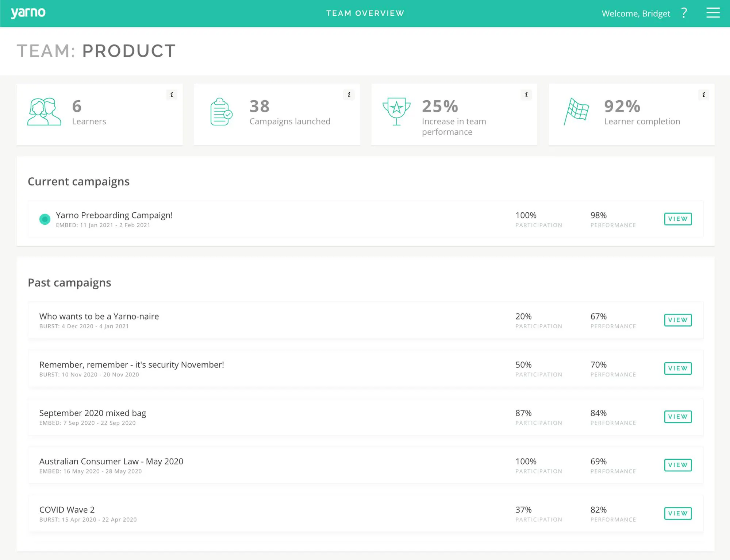Click the trophy performance icon
This screenshot has width=730, height=560.
pos(396,111)
